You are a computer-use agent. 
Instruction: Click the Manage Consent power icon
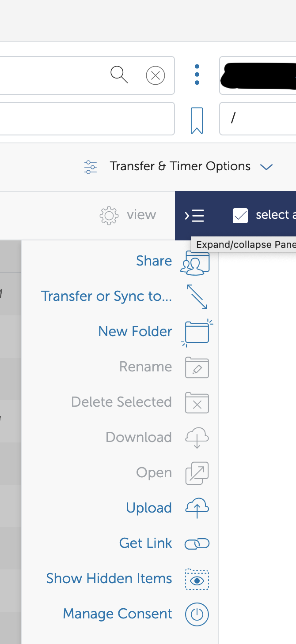(197, 614)
